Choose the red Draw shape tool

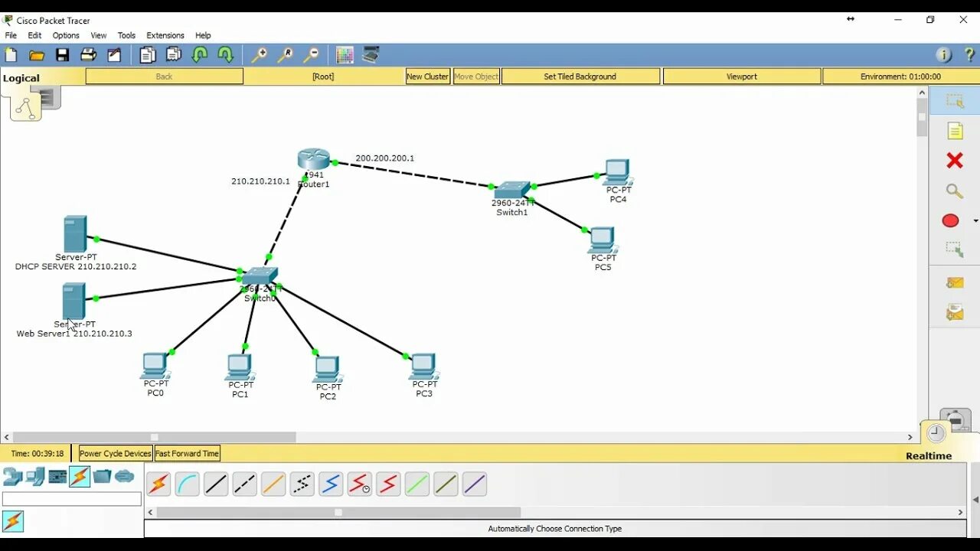click(x=950, y=220)
